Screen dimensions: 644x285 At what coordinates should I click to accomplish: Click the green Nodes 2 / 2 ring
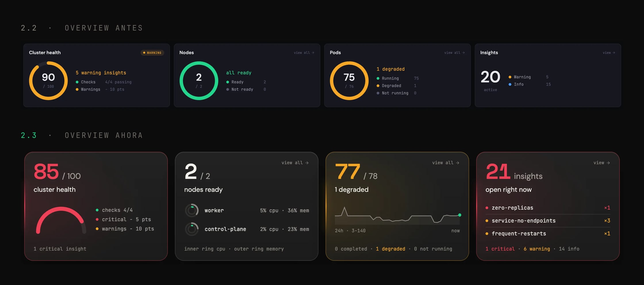click(x=199, y=81)
